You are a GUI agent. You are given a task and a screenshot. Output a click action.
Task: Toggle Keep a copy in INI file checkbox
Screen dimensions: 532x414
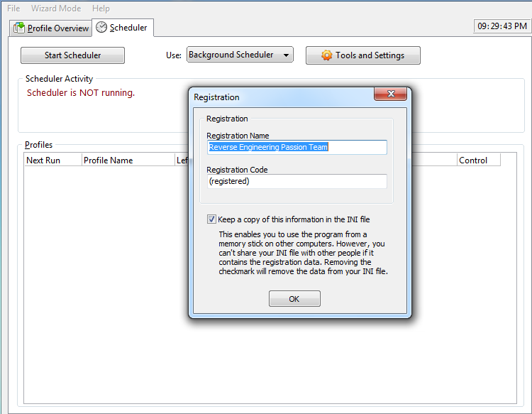211,219
